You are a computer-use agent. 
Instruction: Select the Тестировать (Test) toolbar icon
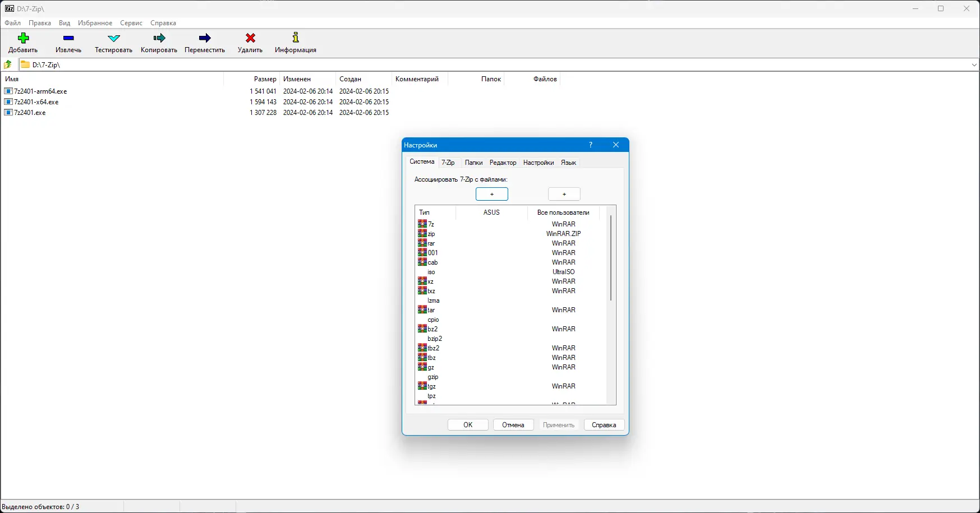pyautogui.click(x=114, y=39)
